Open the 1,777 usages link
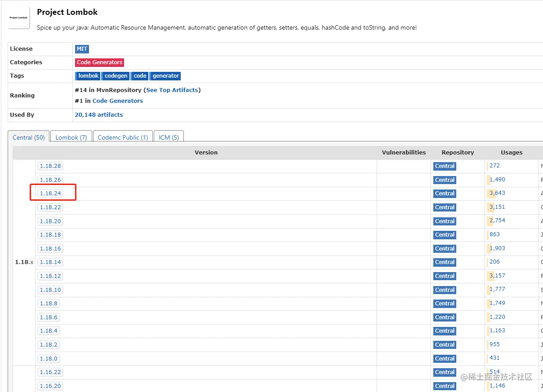543x392 pixels. (x=497, y=290)
